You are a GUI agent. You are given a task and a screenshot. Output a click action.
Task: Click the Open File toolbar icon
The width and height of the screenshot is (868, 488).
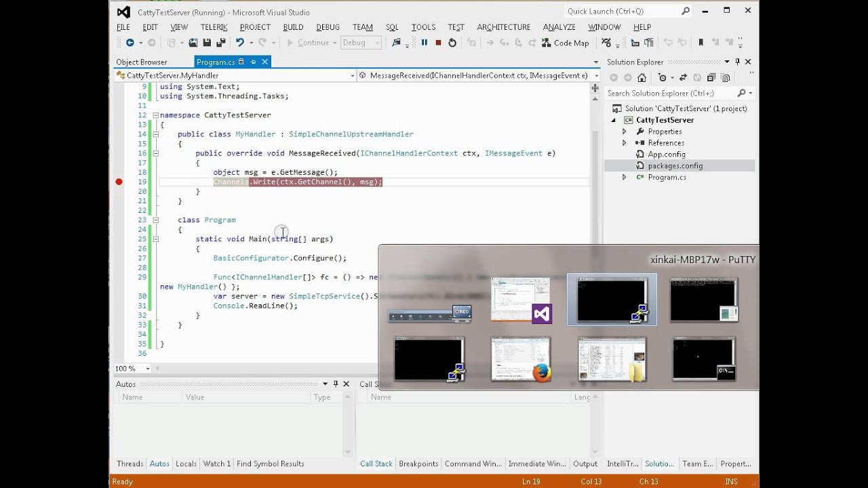(193, 43)
